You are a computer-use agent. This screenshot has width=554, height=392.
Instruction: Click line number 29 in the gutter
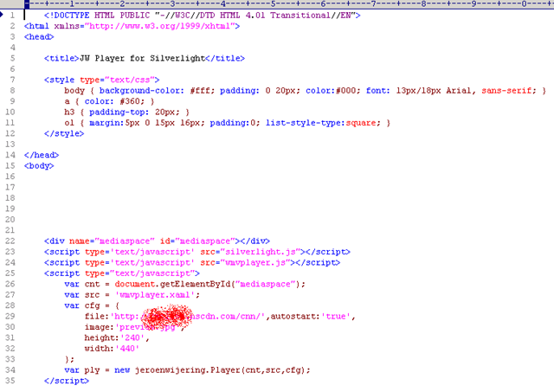click(10, 317)
